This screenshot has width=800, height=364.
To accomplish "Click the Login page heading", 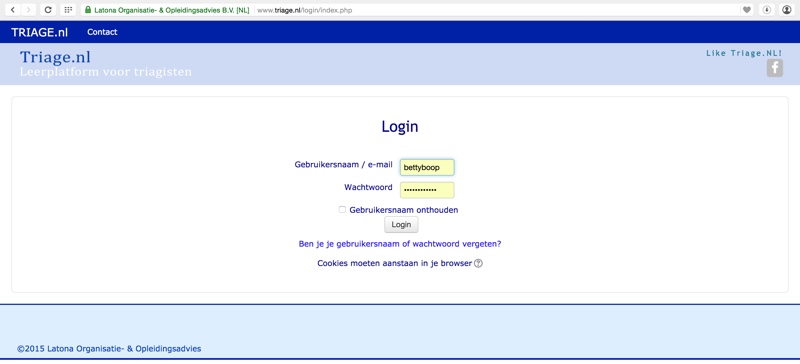I will [400, 127].
